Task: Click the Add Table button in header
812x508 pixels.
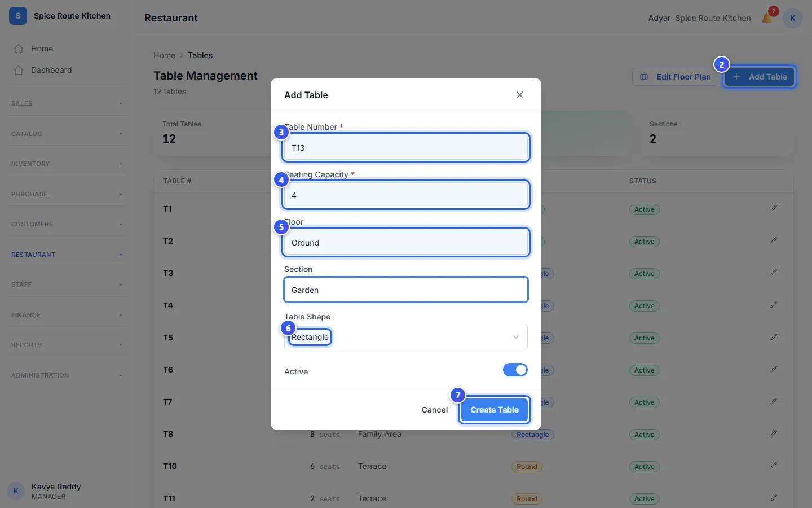Action: click(x=760, y=77)
